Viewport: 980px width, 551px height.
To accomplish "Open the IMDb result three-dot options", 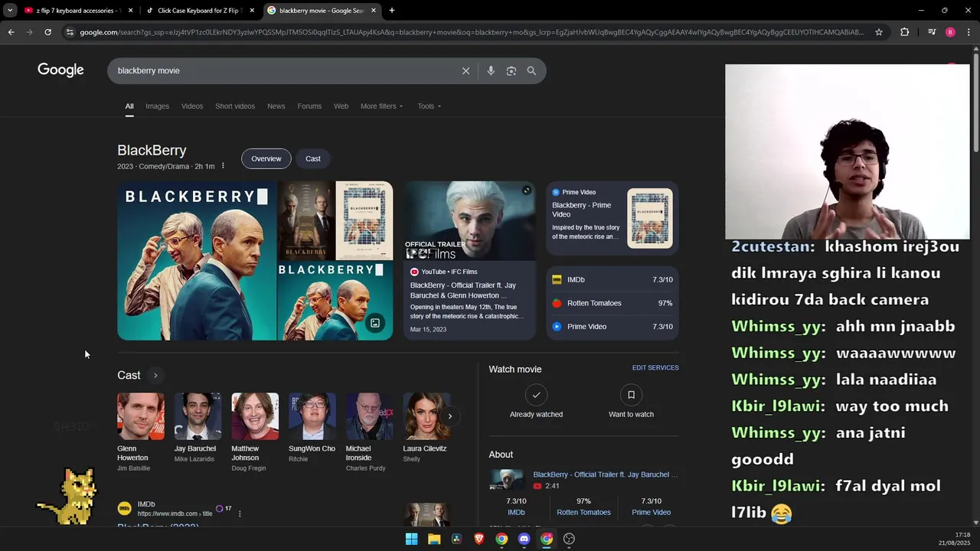I will (240, 514).
